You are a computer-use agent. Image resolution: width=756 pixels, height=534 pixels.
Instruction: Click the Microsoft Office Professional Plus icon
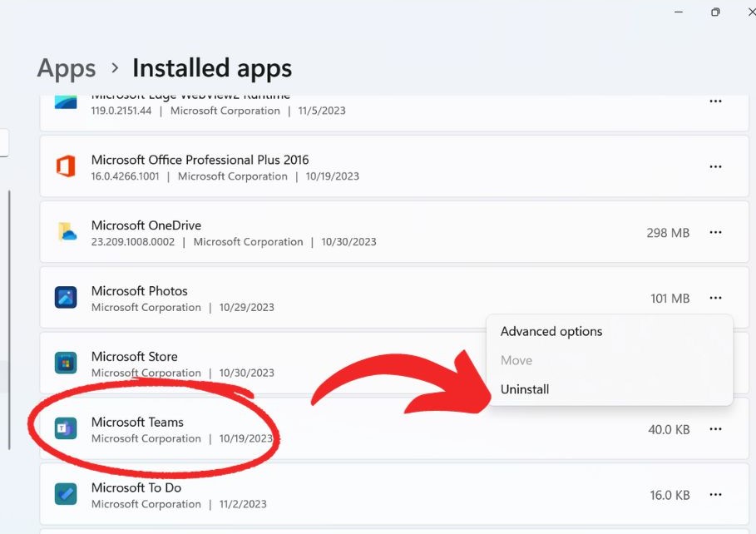click(66, 166)
